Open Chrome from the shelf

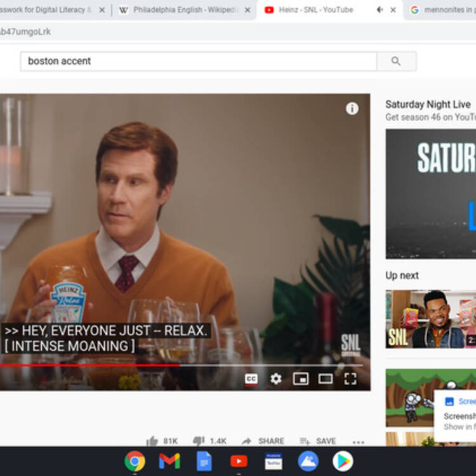coord(135,461)
